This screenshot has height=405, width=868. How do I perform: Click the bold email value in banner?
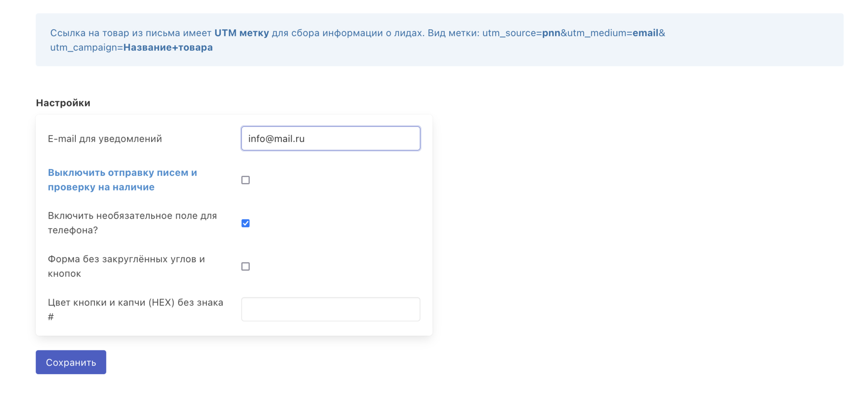(x=645, y=33)
